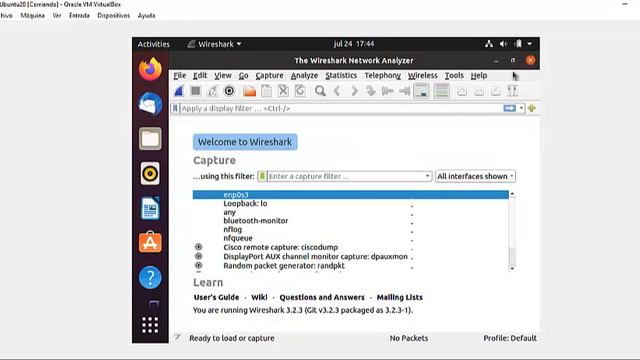The image size is (640, 360).
Task: Select the bluetooth-monitor interface
Action: 351,221
